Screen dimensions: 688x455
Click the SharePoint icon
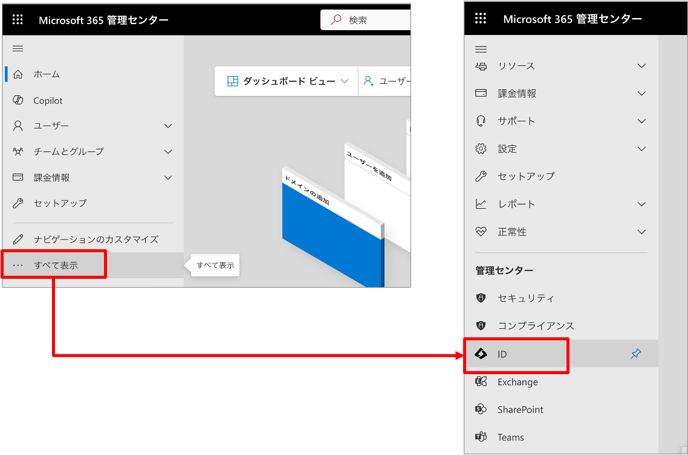(481, 409)
